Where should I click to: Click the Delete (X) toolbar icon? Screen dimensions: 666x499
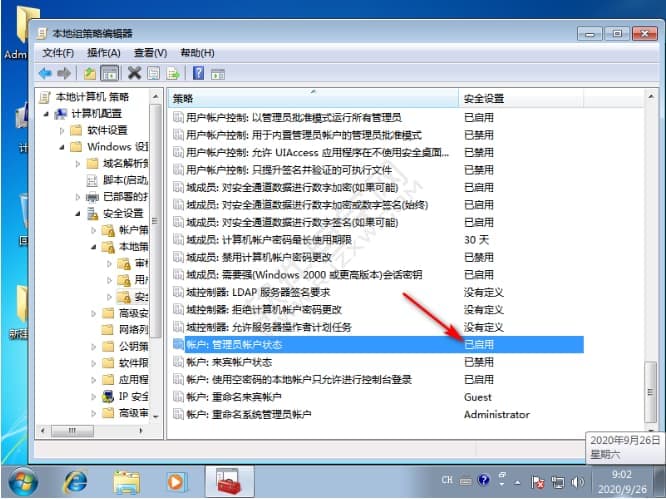[x=134, y=73]
